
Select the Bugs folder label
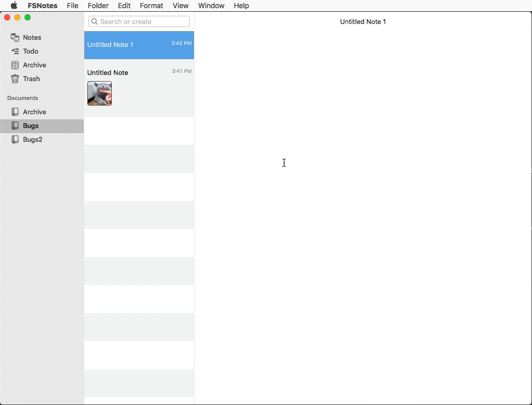coord(31,126)
